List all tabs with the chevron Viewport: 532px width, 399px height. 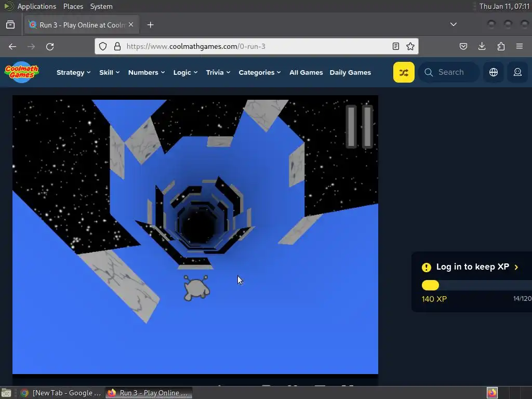pos(453,24)
